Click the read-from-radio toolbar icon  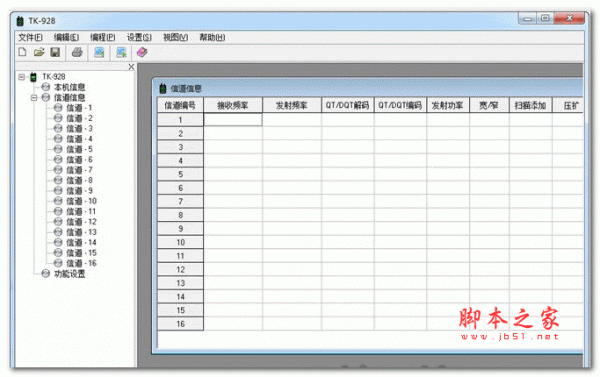pos(99,52)
